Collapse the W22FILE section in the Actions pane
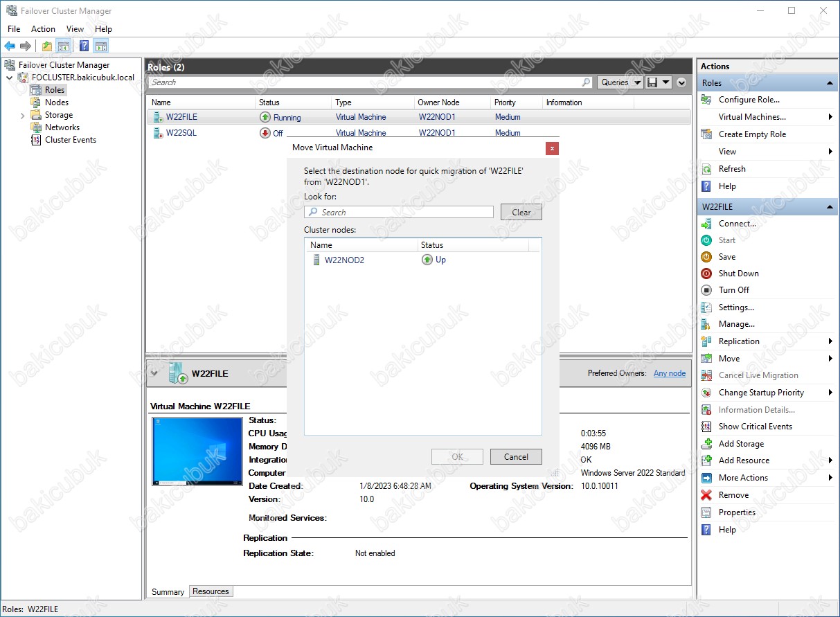This screenshot has height=617, width=840. 830,207
